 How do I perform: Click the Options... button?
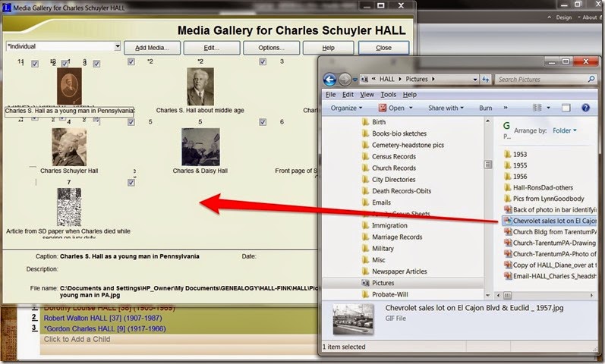pos(271,48)
